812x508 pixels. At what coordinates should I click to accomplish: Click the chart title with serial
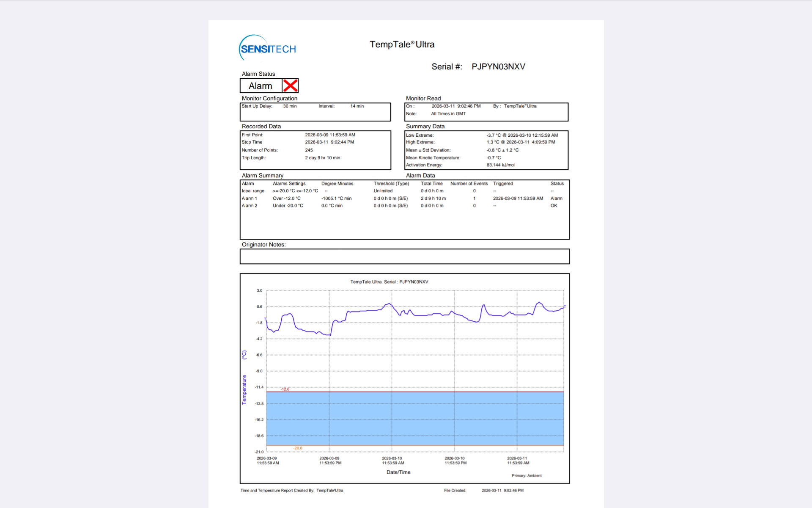click(x=389, y=282)
